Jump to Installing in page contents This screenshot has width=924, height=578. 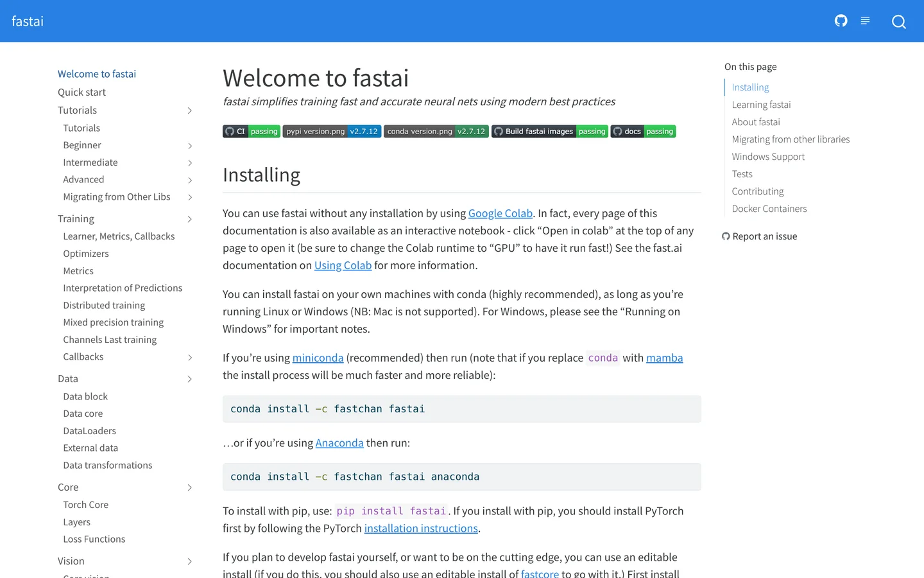pyautogui.click(x=750, y=87)
